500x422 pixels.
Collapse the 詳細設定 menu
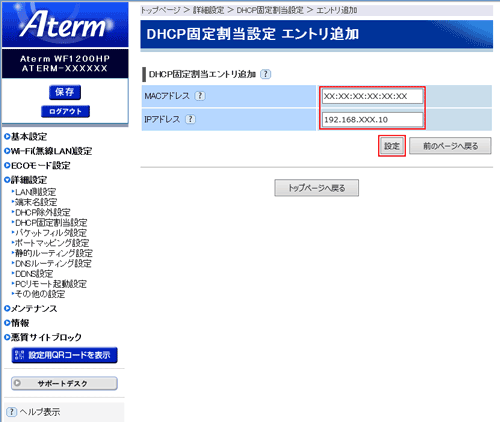(x=26, y=180)
